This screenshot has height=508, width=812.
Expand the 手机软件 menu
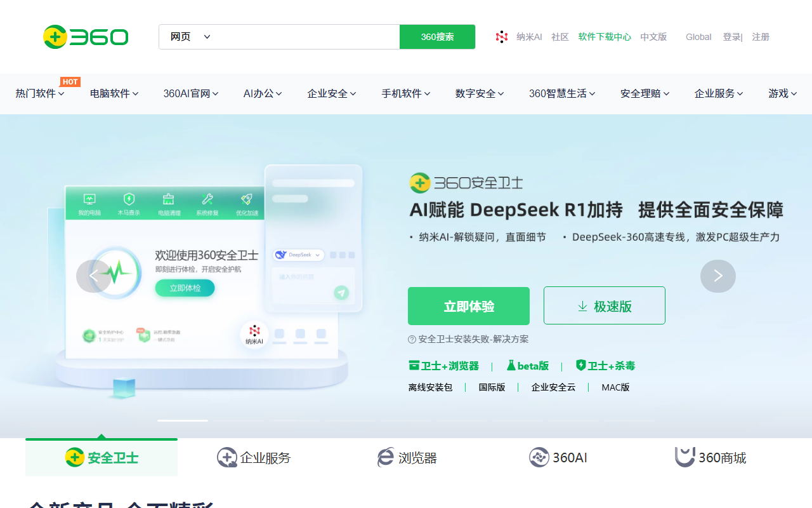pyautogui.click(x=406, y=93)
